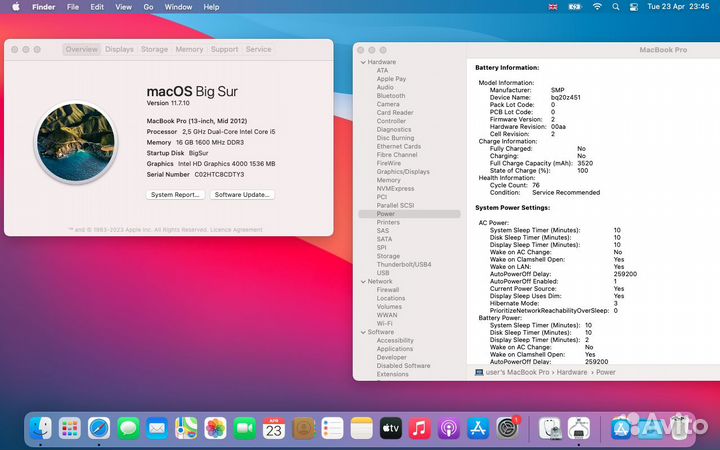The height and width of the screenshot is (450, 720).
Task: Select SATA in the sidebar
Action: (x=384, y=239)
